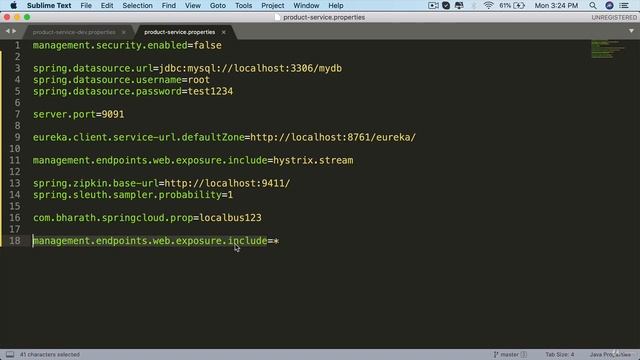Click the com.bharath.springcloud.prop=localbus123 line
640x360 pixels.
(147, 218)
